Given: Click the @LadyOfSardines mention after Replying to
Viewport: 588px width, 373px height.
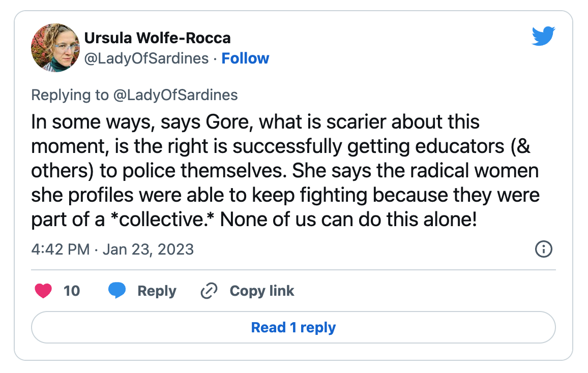Looking at the screenshot, I should 175,95.
